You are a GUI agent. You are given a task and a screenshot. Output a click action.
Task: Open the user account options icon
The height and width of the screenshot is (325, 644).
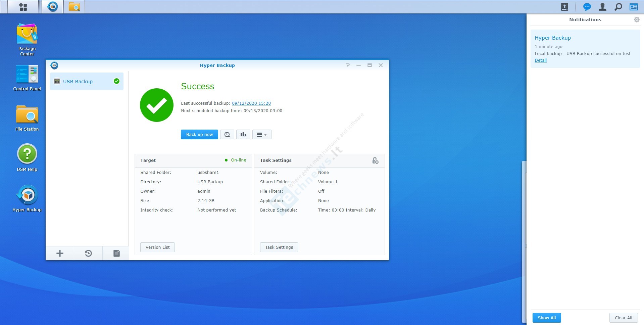point(602,7)
